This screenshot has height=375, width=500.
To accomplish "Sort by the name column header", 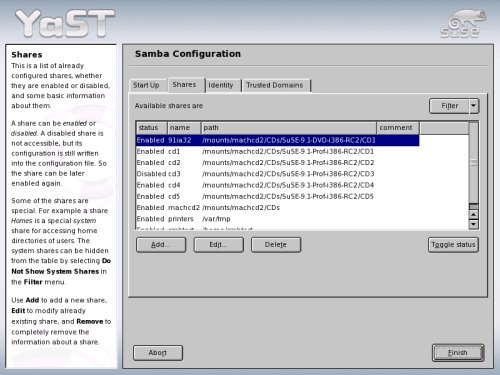I will click(x=184, y=128).
